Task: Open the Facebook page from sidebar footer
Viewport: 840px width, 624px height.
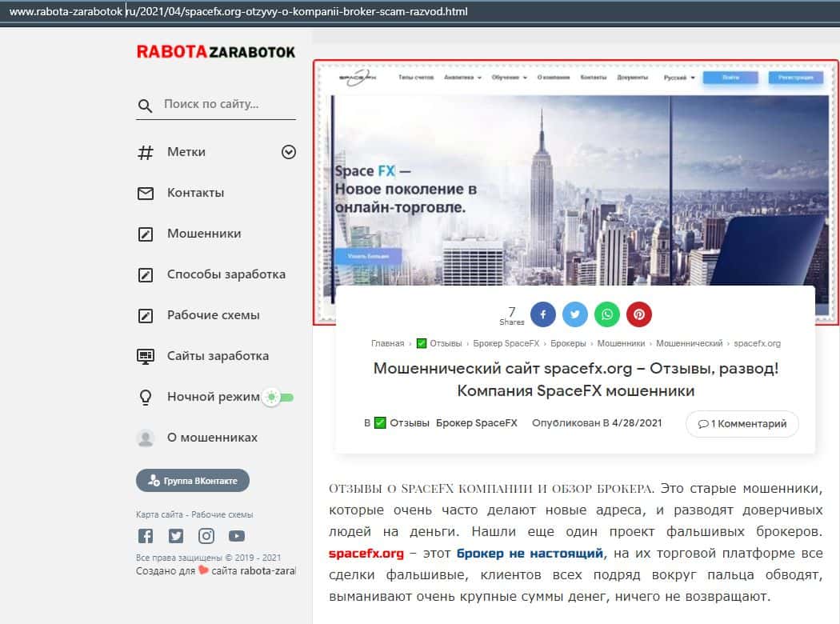Action: [x=145, y=536]
